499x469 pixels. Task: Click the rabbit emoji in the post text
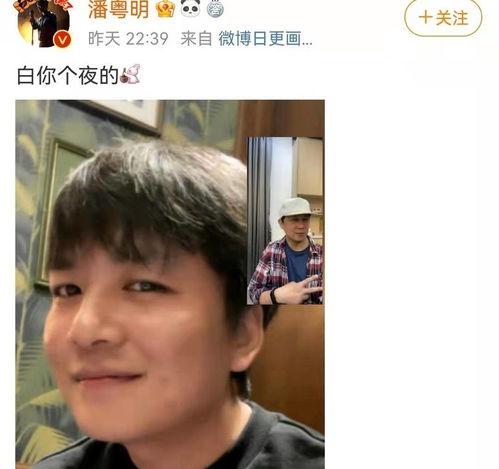[x=130, y=74]
